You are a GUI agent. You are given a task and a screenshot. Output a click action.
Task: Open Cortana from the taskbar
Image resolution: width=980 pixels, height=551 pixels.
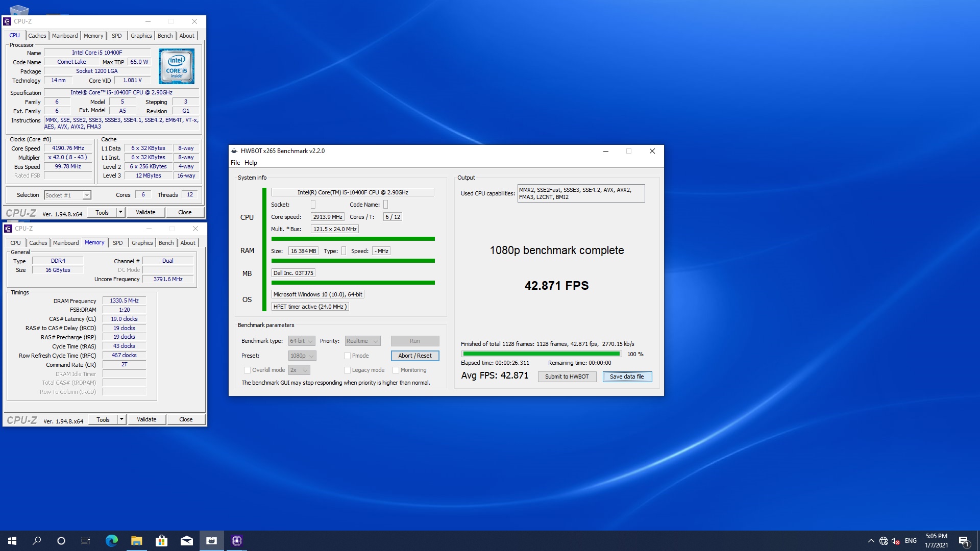pyautogui.click(x=61, y=541)
